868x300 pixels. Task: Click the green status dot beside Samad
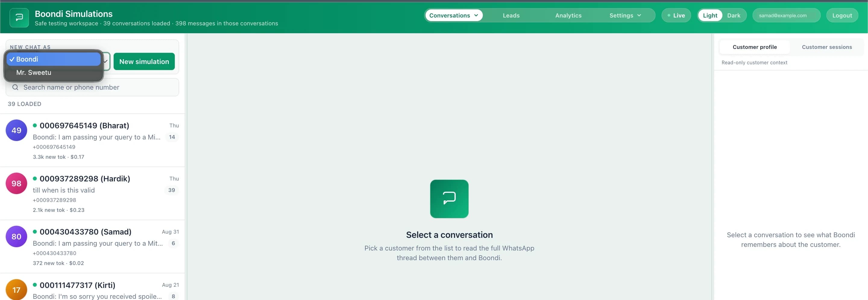(35, 231)
